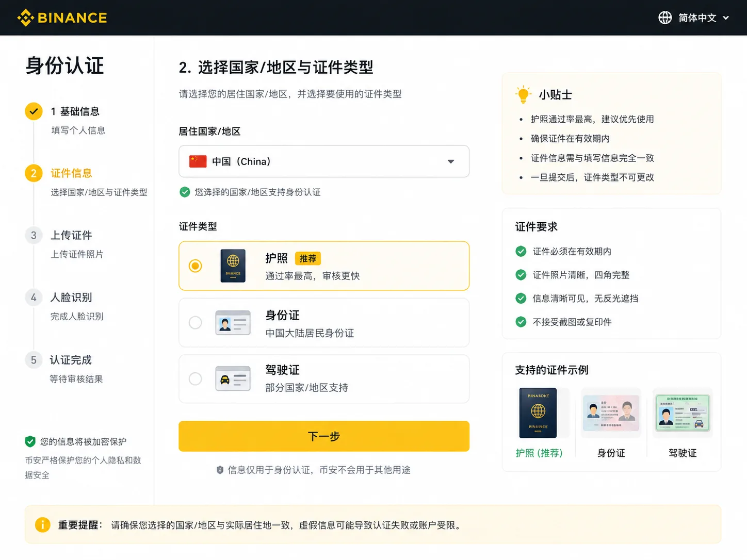Open the 身份证 example thumbnail
747x560 pixels.
tap(611, 413)
